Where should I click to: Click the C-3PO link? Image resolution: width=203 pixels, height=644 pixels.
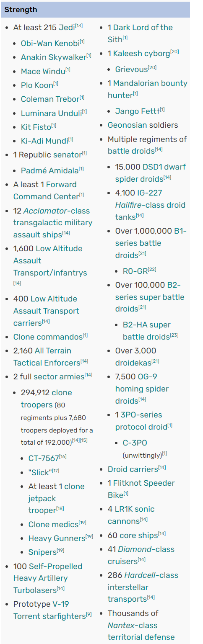[x=135, y=443]
